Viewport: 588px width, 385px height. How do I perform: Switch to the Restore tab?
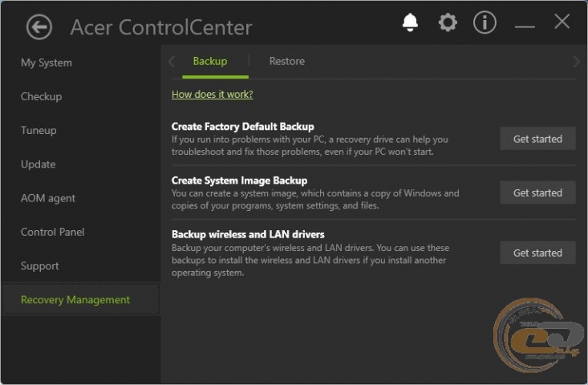(x=286, y=61)
